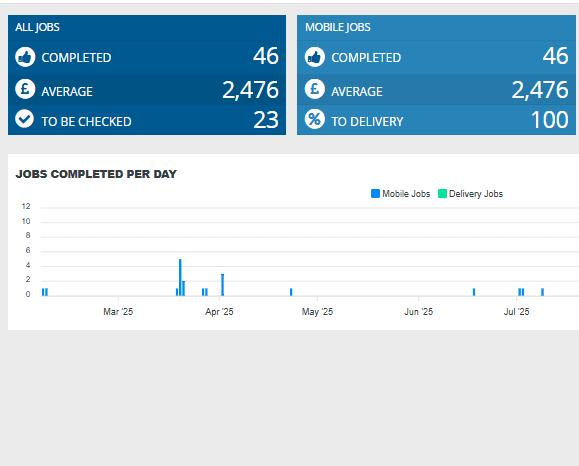Click the 2,476 average in Mobile Jobs
This screenshot has height=466, width=579.
coord(540,90)
